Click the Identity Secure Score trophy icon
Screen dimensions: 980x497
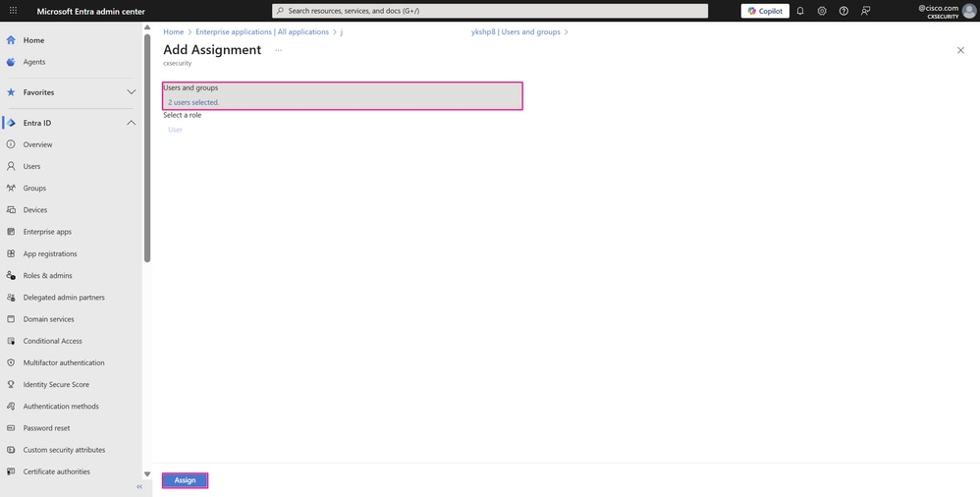pyautogui.click(x=11, y=384)
